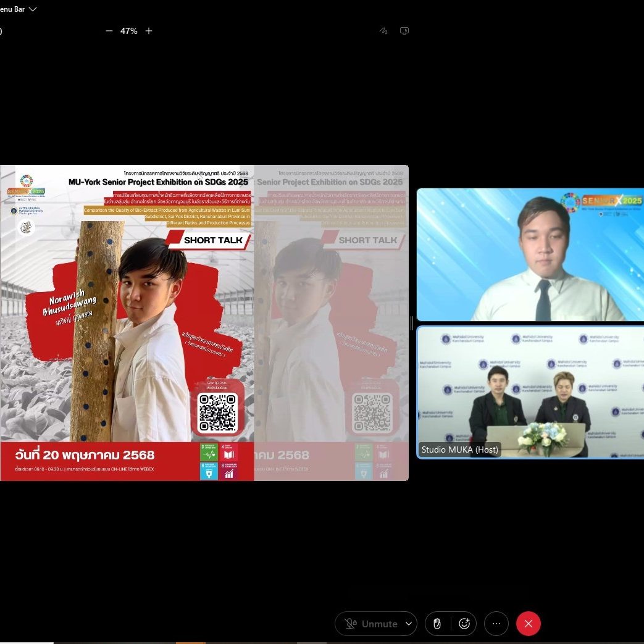The image size is (644, 644).
Task: Click the 47% zoom level indicator
Action: pos(129,31)
